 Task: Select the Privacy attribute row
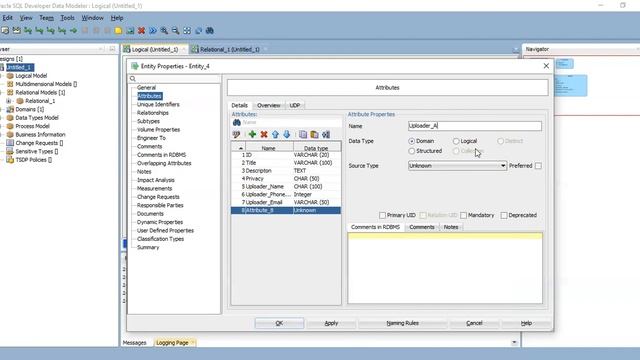286,178
